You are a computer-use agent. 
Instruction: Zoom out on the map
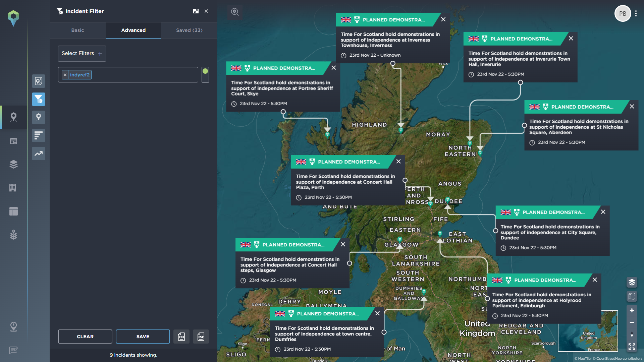coord(632,322)
